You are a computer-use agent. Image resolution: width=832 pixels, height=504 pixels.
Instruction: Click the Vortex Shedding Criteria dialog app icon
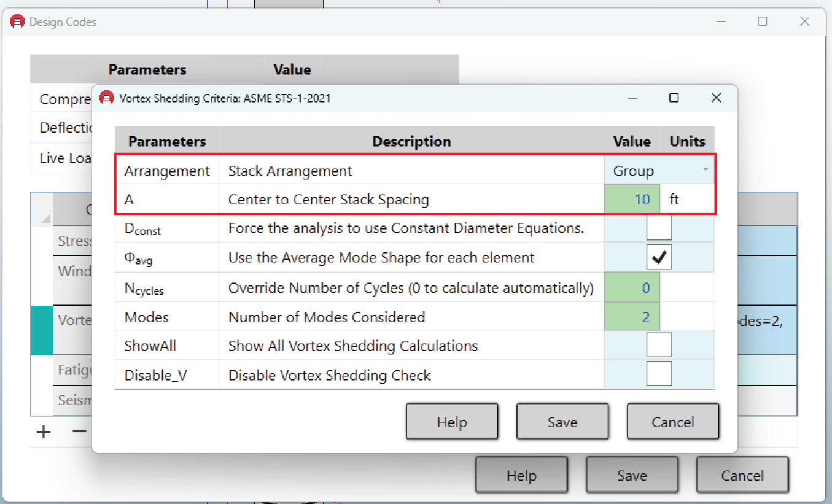(x=107, y=98)
